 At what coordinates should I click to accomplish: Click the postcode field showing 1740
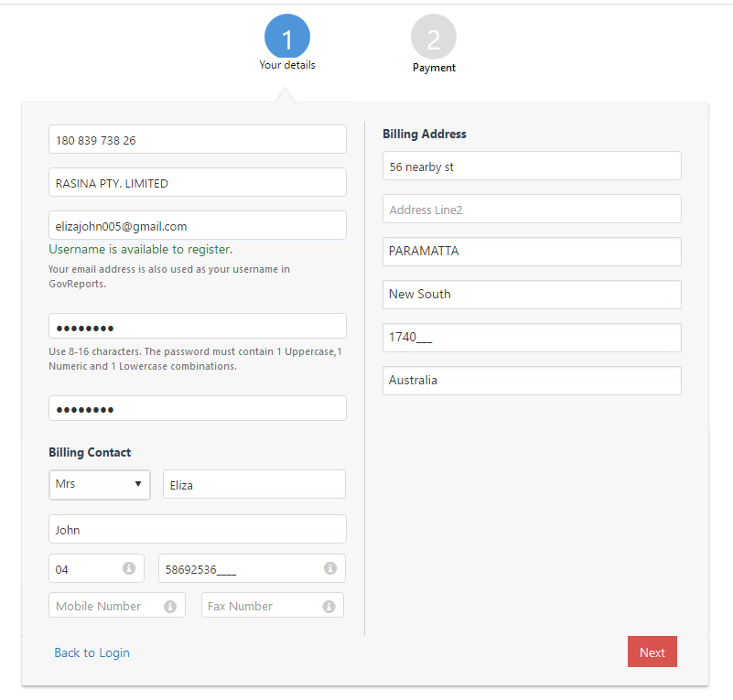pyautogui.click(x=532, y=337)
